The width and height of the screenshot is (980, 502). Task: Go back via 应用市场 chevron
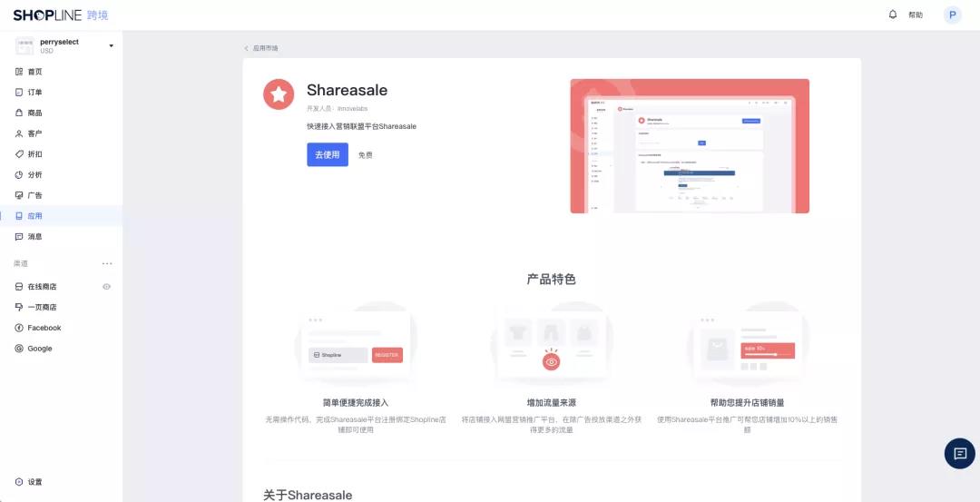coord(246,48)
